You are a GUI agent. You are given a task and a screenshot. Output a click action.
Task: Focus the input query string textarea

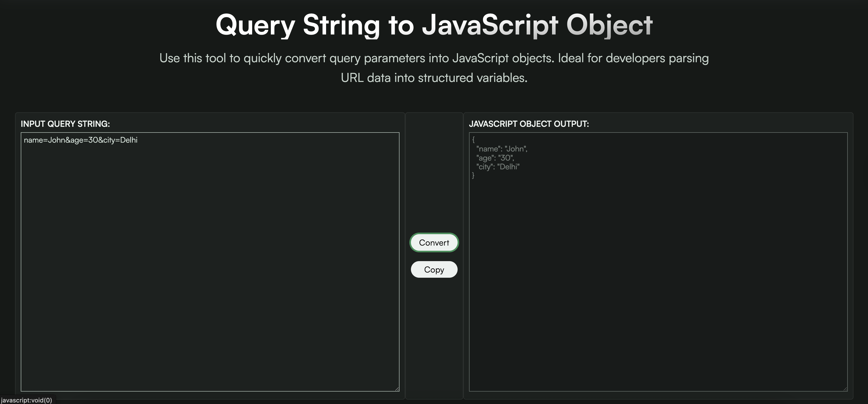tap(210, 262)
